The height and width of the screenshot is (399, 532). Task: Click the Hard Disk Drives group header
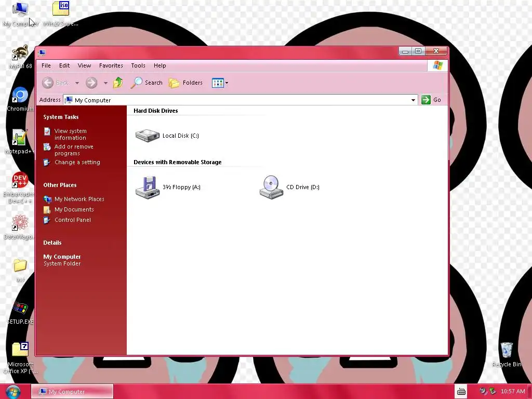[x=156, y=111]
